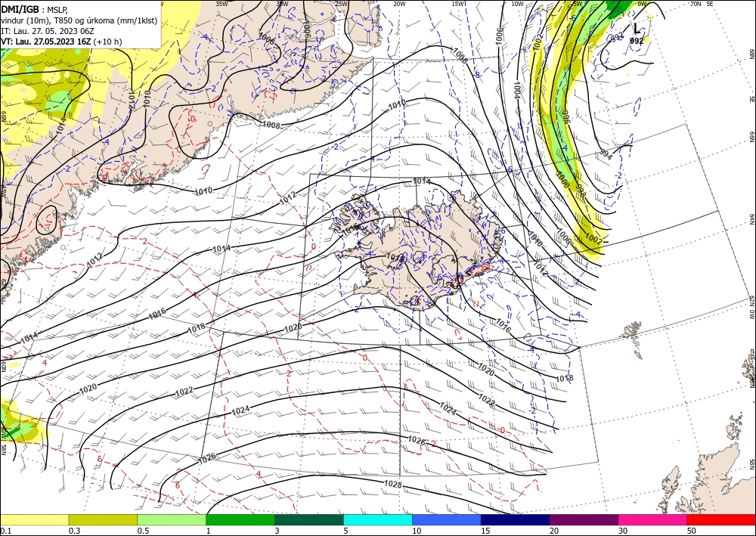Click the yellow 0.1–0.3 mm legend swatch
This screenshot has width=756, height=536.
(x=34, y=519)
